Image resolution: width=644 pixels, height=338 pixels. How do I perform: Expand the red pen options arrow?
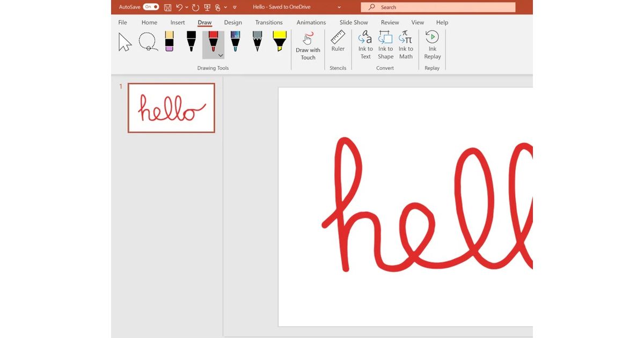(221, 55)
